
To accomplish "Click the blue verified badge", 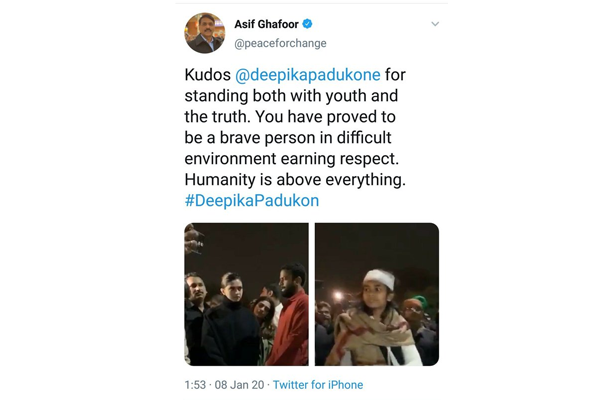I will click(307, 24).
